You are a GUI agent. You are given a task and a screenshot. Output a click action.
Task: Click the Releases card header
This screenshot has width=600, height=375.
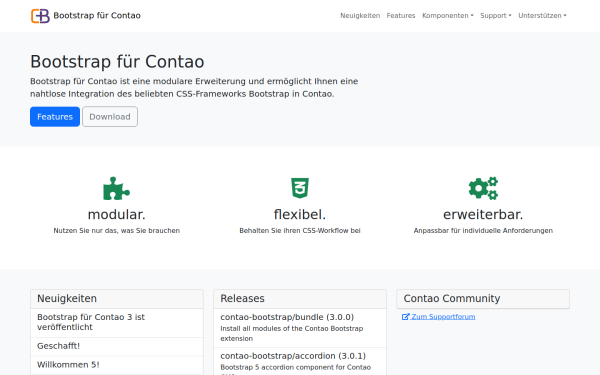pyautogui.click(x=300, y=299)
